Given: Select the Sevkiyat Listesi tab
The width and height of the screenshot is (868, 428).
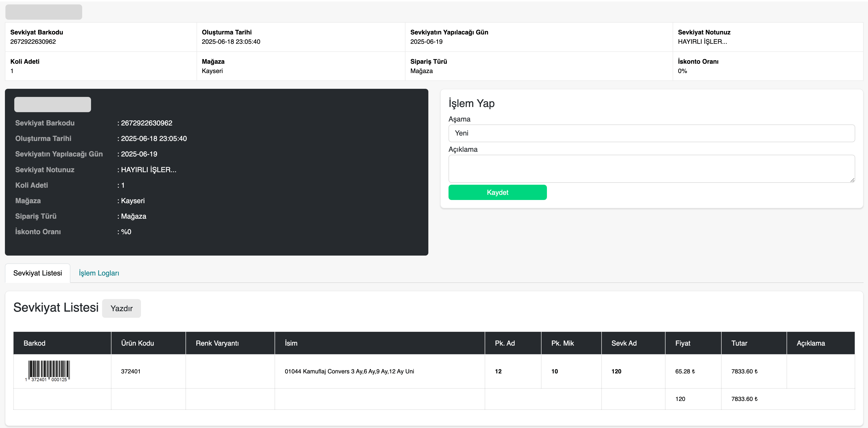Looking at the screenshot, I should 38,273.
